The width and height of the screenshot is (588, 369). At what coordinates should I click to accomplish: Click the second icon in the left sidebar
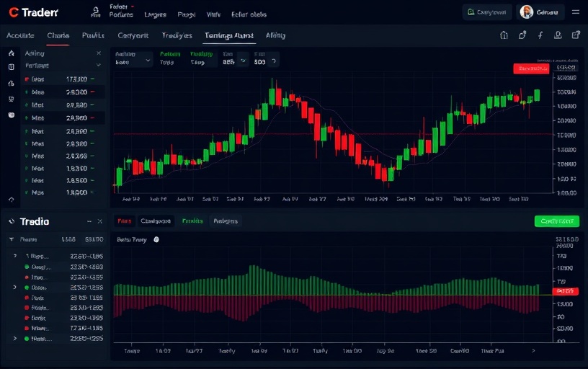point(11,67)
